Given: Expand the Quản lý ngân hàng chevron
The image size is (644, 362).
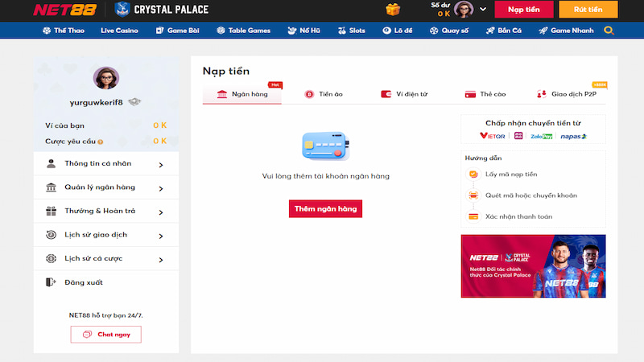Looking at the screenshot, I should [161, 188].
